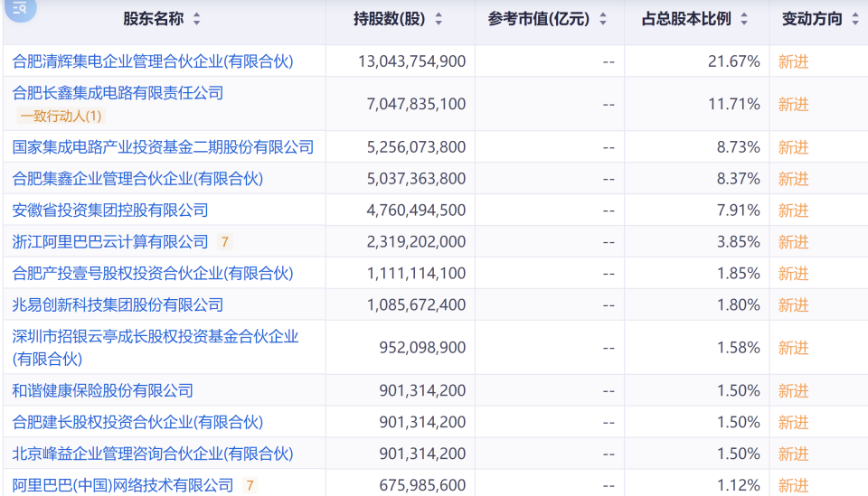Click 新进 in the 和谐健康保险 row

[793, 391]
